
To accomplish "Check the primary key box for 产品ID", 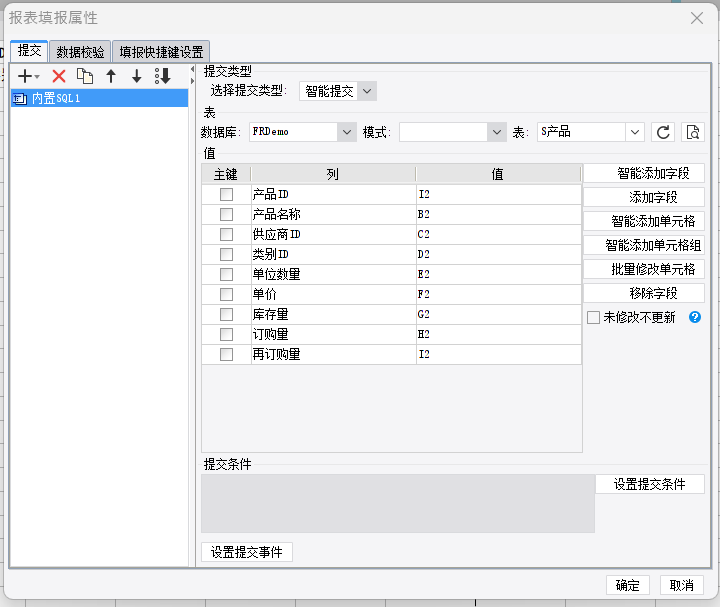I will 226,194.
